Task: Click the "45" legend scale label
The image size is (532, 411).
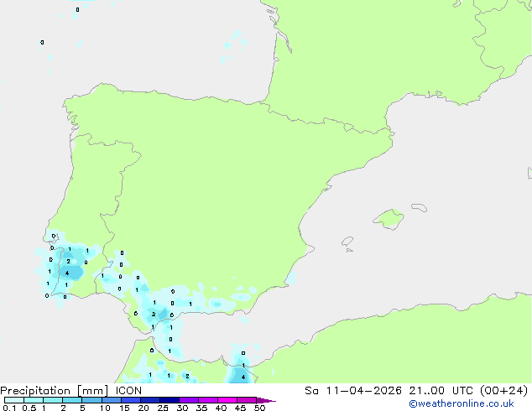Action: click(x=240, y=408)
